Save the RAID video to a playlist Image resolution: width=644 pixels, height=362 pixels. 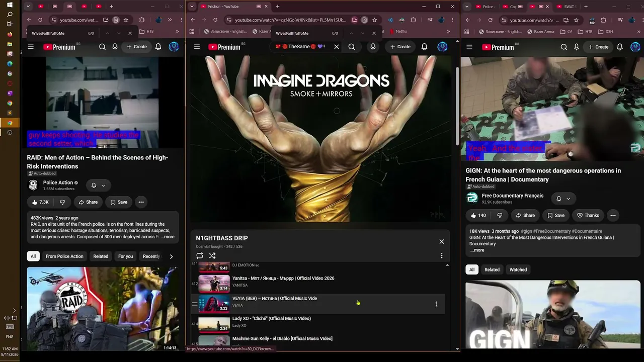click(119, 202)
